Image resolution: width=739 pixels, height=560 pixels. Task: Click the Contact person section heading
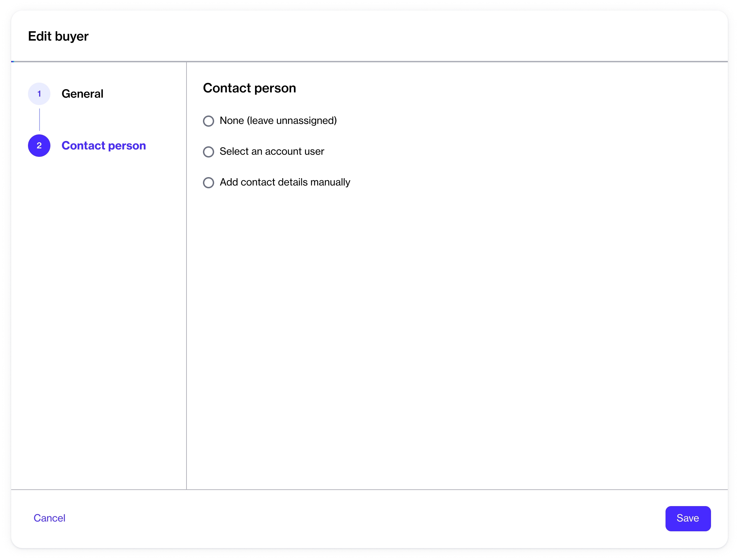pos(249,88)
